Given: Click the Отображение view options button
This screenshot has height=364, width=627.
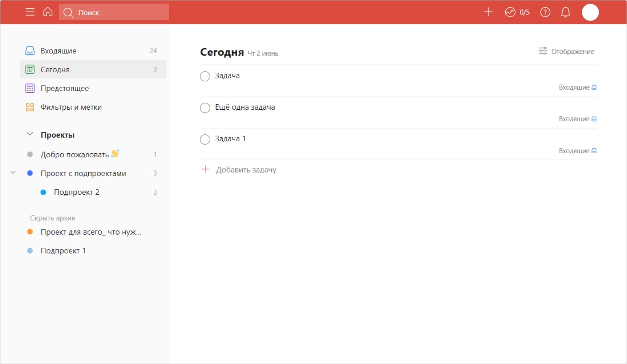Looking at the screenshot, I should 566,51.
